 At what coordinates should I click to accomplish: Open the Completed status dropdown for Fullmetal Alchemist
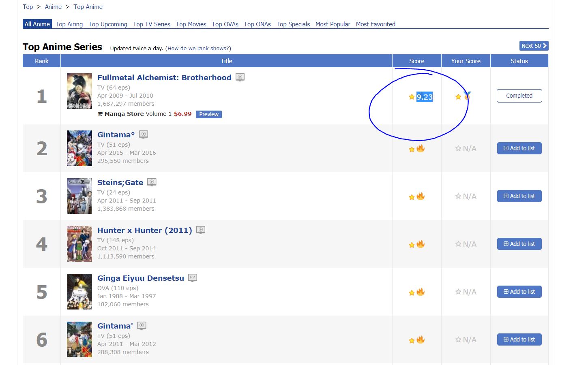519,96
